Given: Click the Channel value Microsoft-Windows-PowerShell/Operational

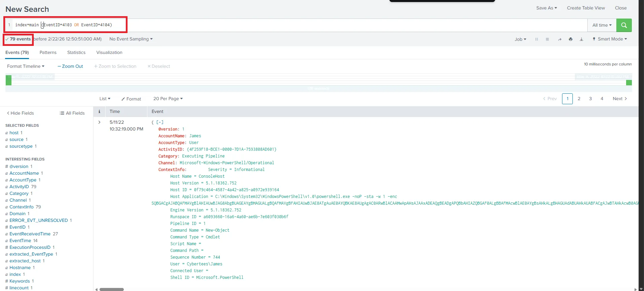Looking at the screenshot, I should [x=227, y=163].
